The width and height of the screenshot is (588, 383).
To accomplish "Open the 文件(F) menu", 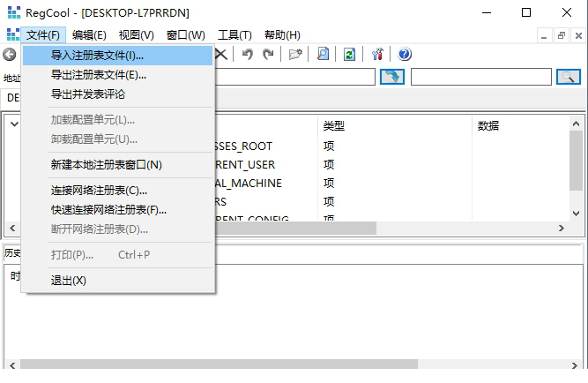I will click(x=43, y=35).
